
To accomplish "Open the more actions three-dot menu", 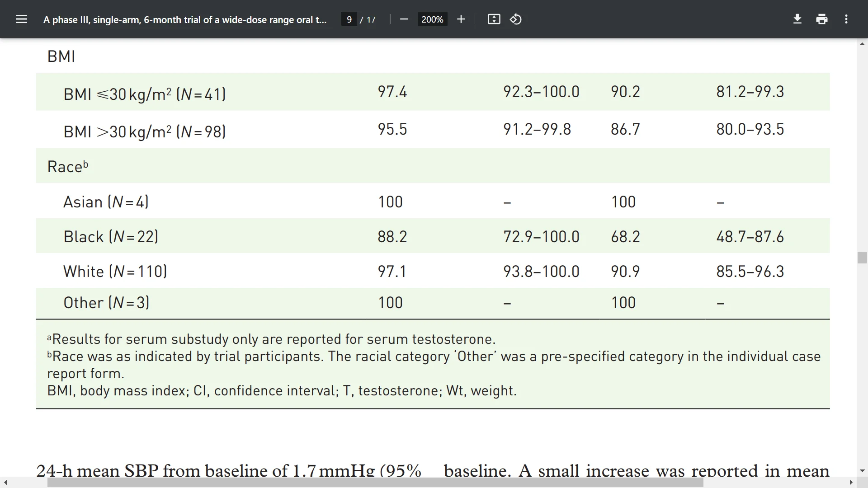I will pyautogui.click(x=846, y=19).
